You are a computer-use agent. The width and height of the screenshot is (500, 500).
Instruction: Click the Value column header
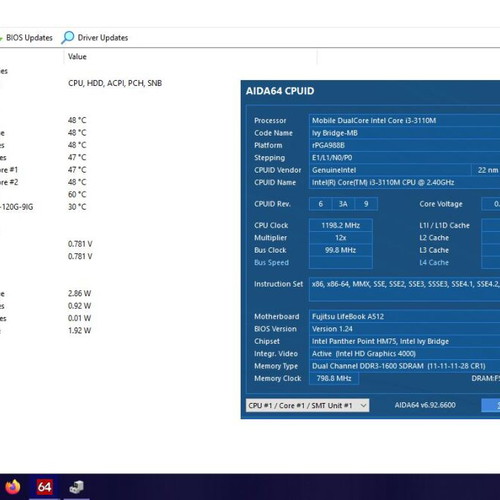coord(77,57)
